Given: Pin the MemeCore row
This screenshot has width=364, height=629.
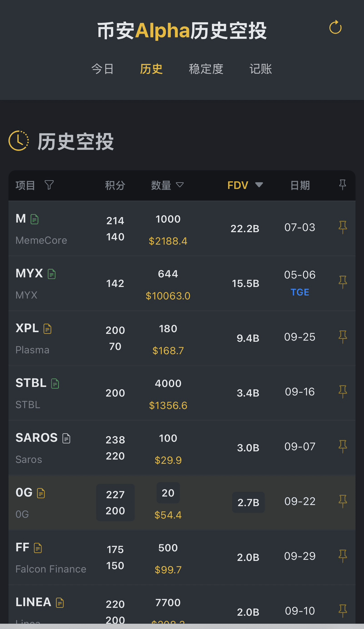Looking at the screenshot, I should 342,227.
